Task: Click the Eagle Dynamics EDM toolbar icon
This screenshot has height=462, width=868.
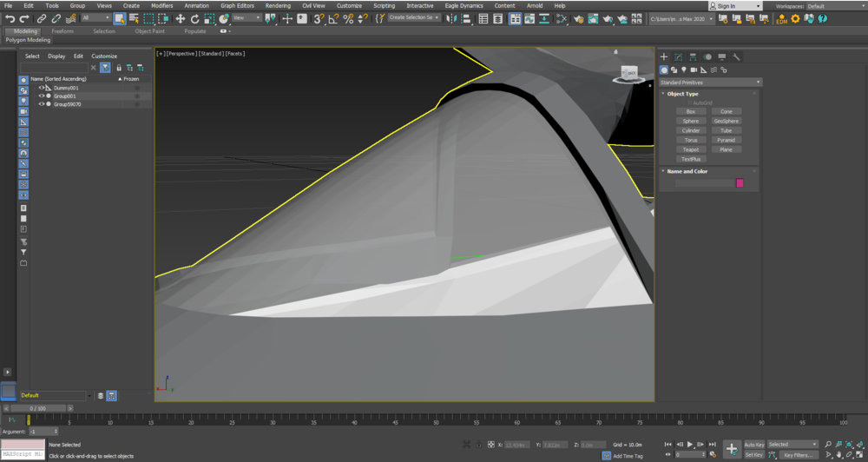Action: pos(781,19)
